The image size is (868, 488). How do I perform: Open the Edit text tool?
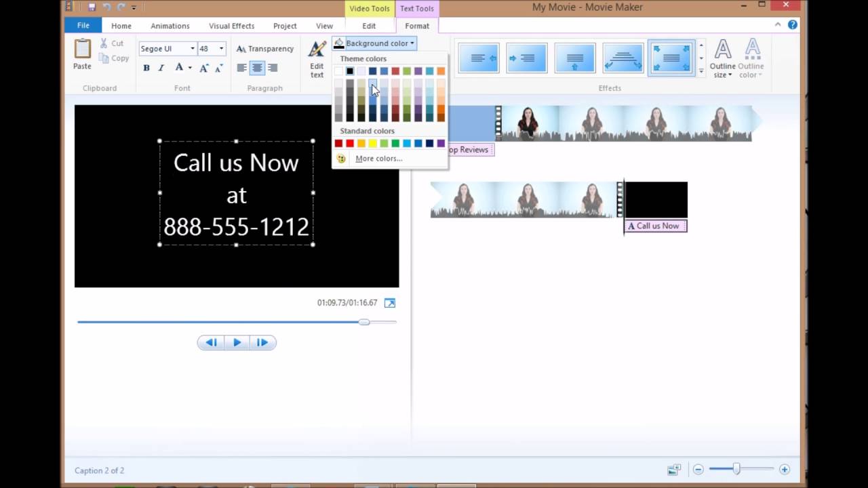(x=317, y=60)
